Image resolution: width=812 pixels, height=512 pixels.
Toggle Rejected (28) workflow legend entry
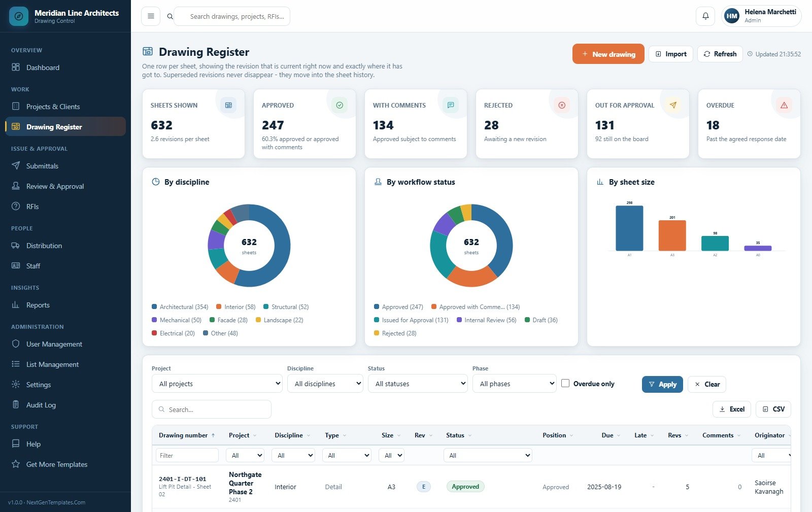pos(395,333)
